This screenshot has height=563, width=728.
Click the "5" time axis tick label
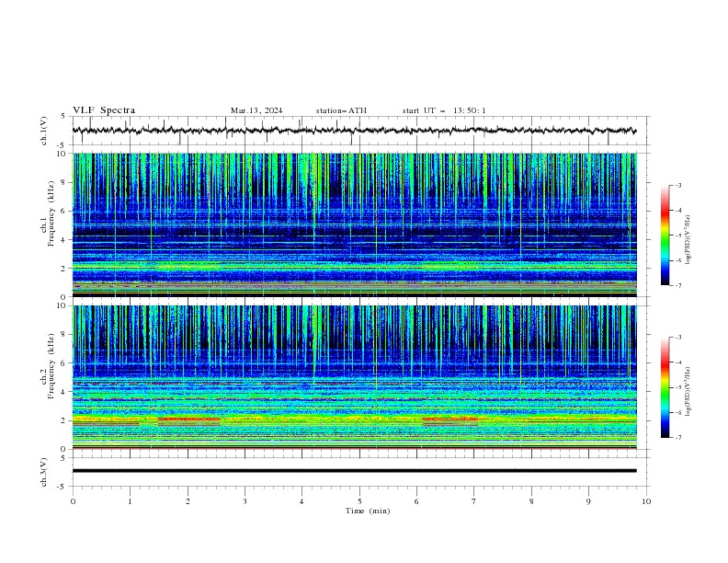[359, 501]
